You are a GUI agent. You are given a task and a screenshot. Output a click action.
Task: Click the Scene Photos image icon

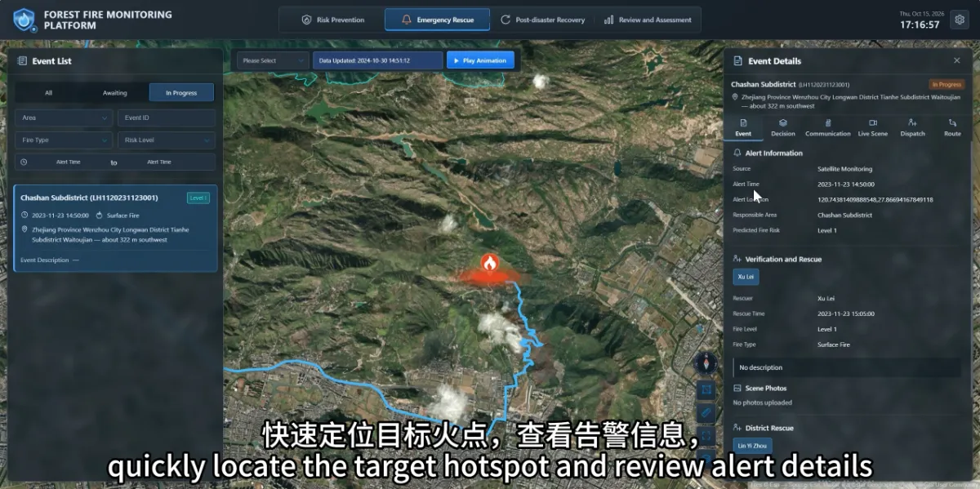click(737, 388)
